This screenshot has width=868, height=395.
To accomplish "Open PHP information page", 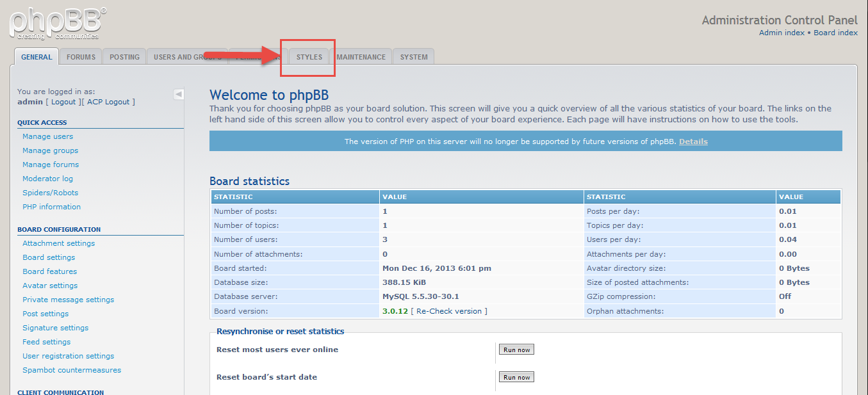I will tap(51, 207).
